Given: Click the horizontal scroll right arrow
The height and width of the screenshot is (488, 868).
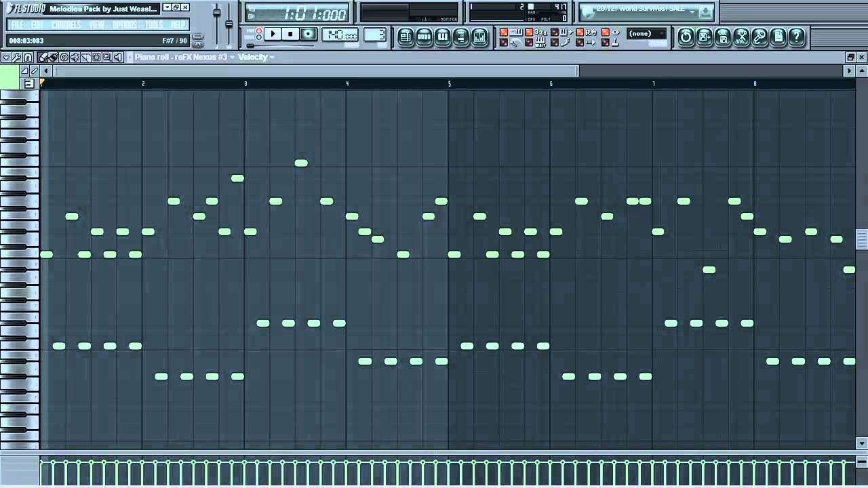Looking at the screenshot, I should tap(849, 70).
